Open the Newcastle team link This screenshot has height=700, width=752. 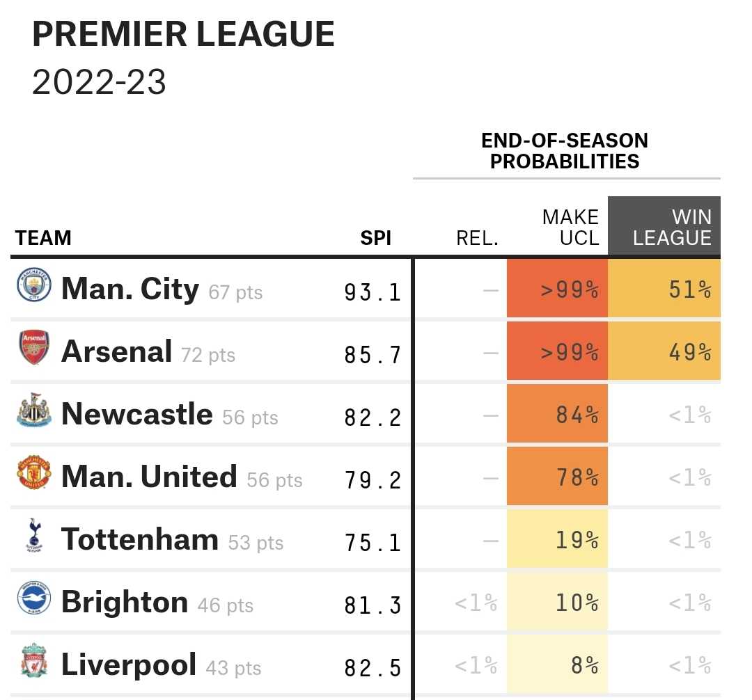click(137, 414)
